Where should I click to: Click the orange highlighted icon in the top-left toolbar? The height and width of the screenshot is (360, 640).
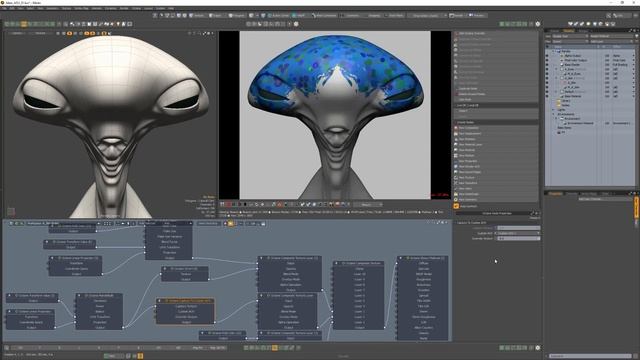click(x=24, y=24)
